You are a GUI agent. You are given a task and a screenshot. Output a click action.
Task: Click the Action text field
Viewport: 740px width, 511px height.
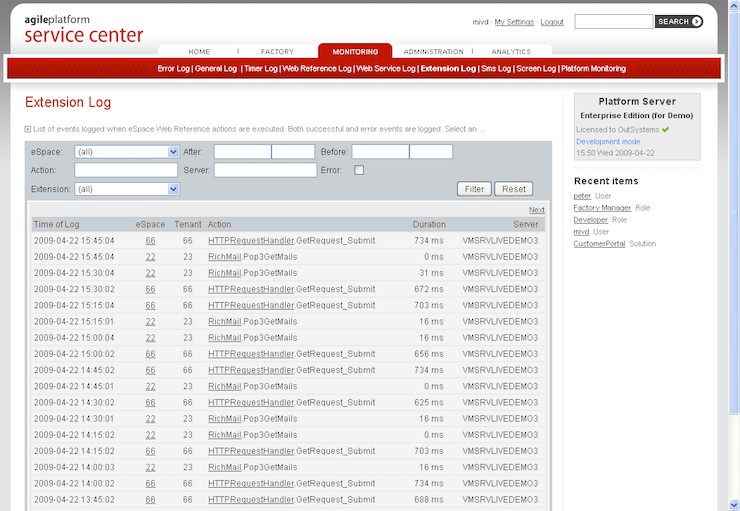(x=126, y=170)
